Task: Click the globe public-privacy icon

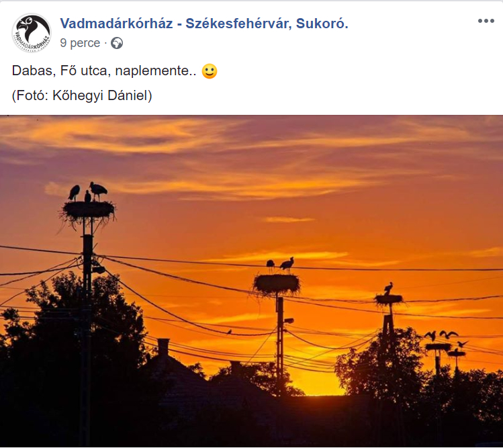Action: click(x=117, y=44)
